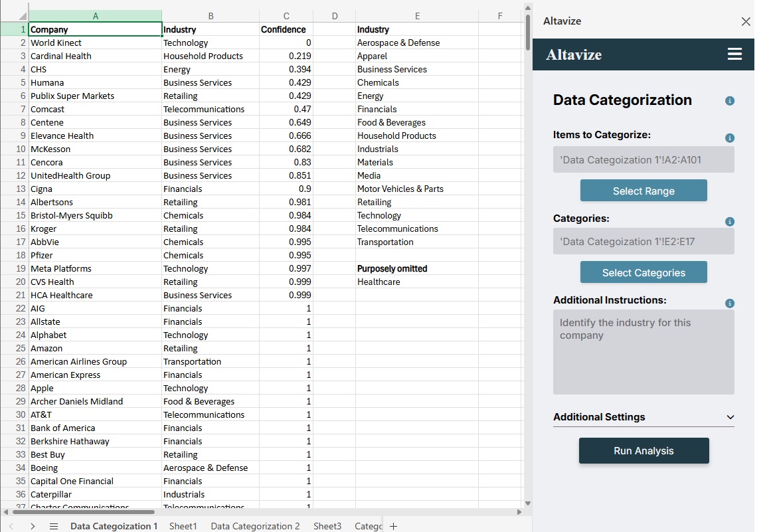
Task: Switch to the Sheet3 tab
Action: point(327,526)
